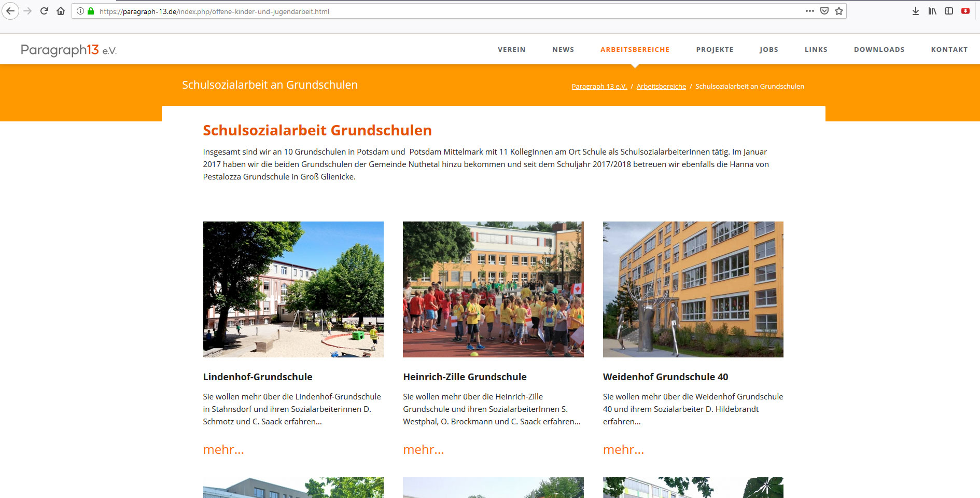Open the PROJEKTE menu item
This screenshot has height=498, width=980.
(715, 50)
